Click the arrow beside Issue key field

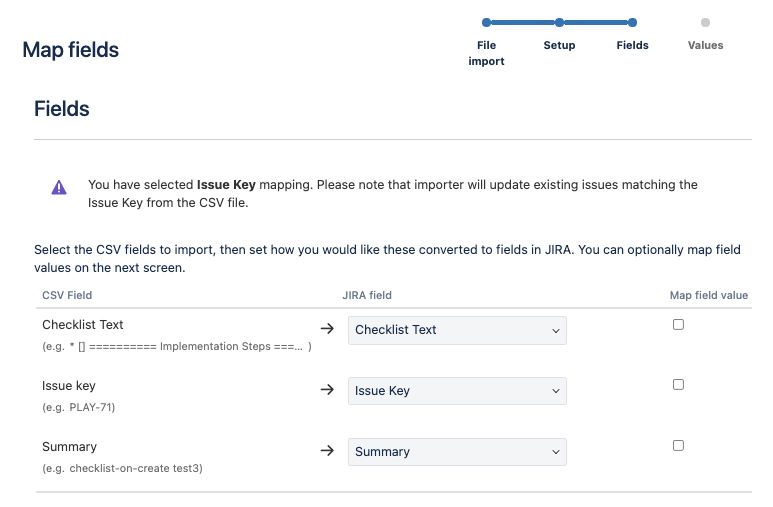coord(326,390)
